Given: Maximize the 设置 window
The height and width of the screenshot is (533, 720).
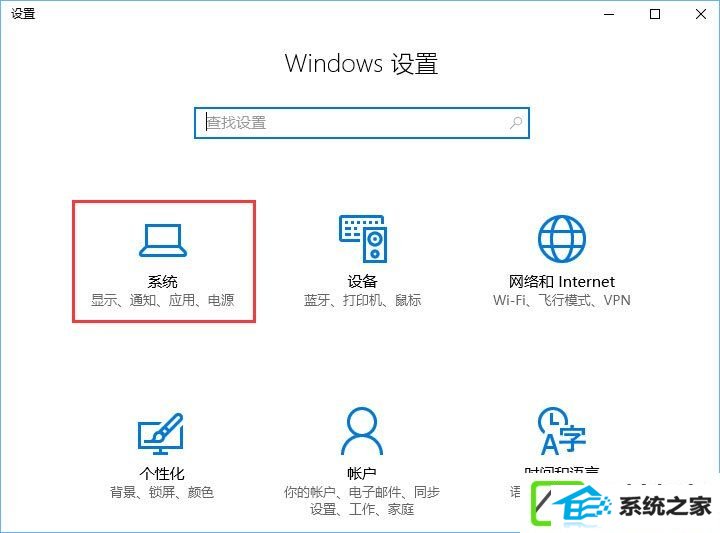Looking at the screenshot, I should 655,14.
